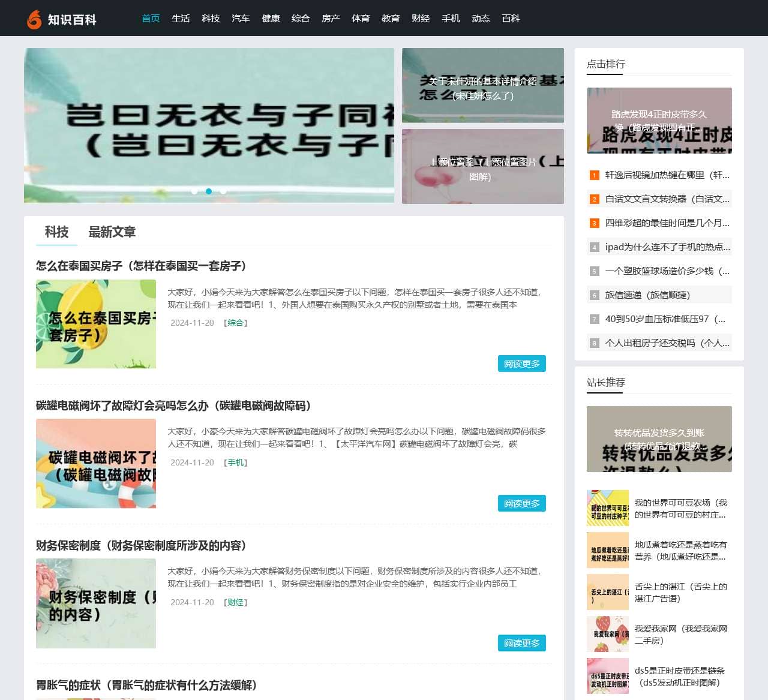The image size is (768, 700).
Task: Click 阅读更多 under the Thailand house article
Action: click(x=521, y=363)
